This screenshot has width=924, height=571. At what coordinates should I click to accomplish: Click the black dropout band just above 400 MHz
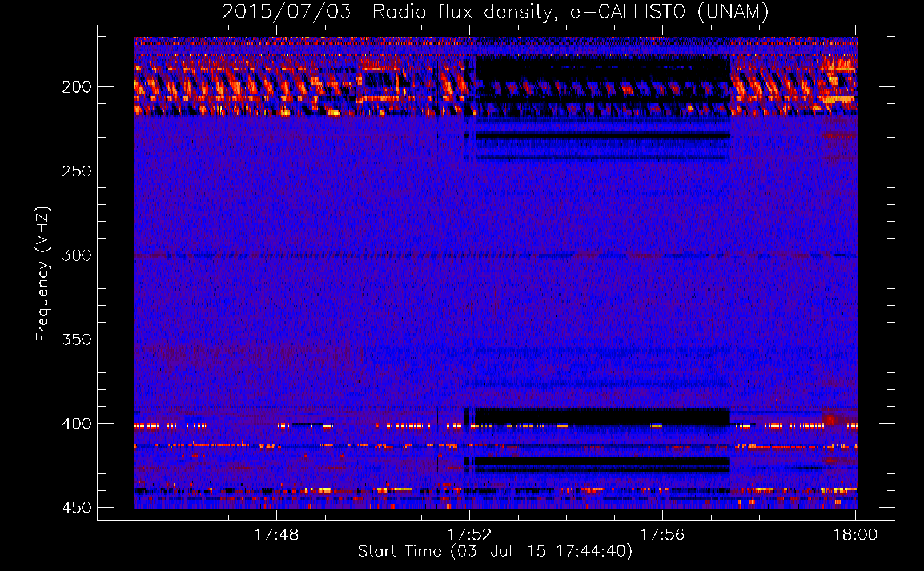602,416
